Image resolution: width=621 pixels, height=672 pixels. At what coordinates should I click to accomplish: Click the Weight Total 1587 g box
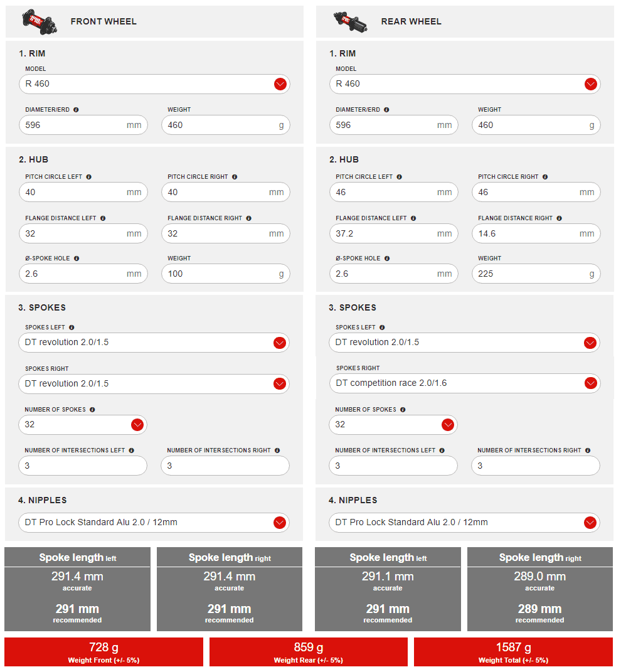coord(513,652)
